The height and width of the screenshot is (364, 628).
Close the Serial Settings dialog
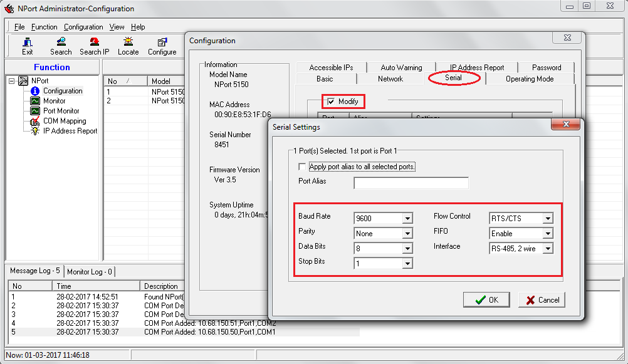click(x=565, y=124)
